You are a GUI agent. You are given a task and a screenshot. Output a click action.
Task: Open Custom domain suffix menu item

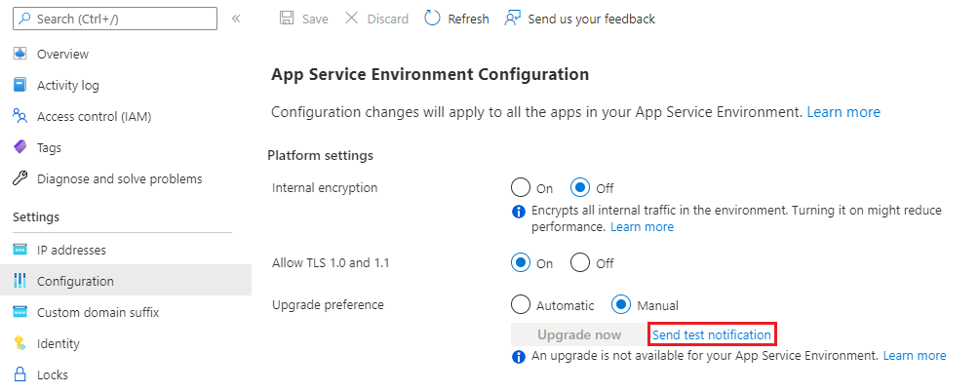click(98, 312)
